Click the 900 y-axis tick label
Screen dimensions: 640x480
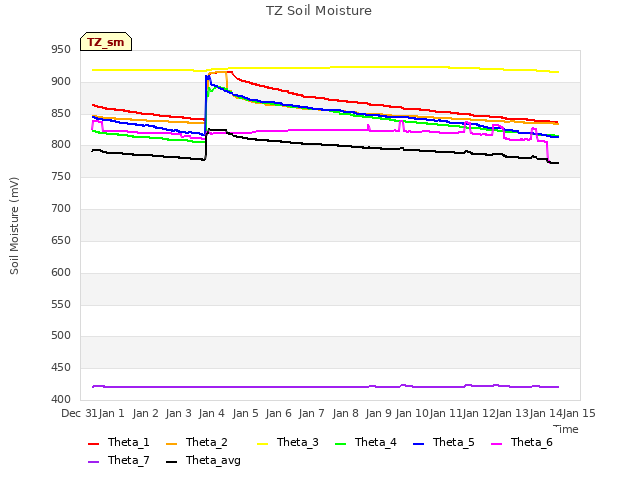[61, 82]
